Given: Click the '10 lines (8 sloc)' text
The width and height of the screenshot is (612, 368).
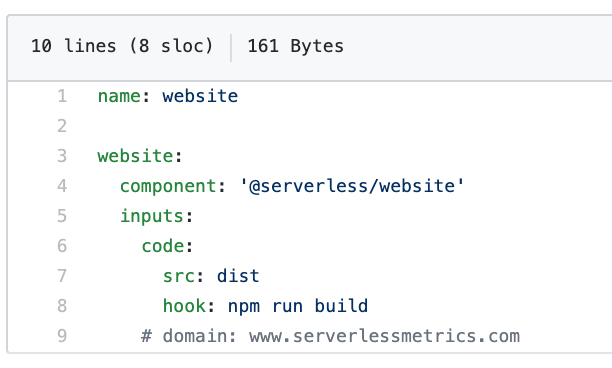Looking at the screenshot, I should click(122, 46).
